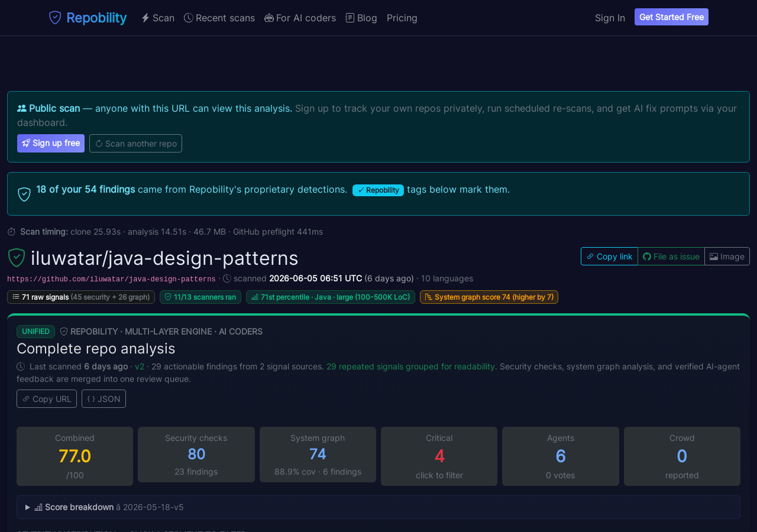Select the Crowd 0 reported card

pyautogui.click(x=682, y=456)
